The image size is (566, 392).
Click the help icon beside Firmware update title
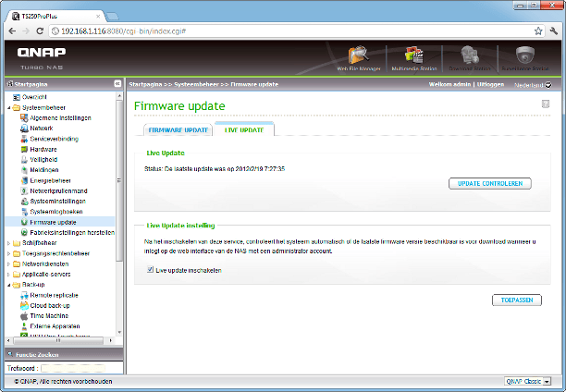(x=546, y=104)
